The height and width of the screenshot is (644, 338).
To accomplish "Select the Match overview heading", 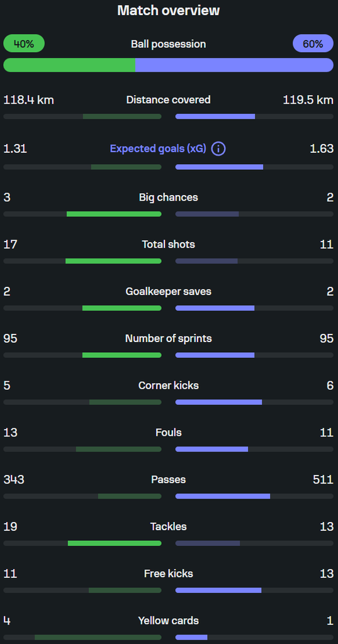I will [x=169, y=11].
